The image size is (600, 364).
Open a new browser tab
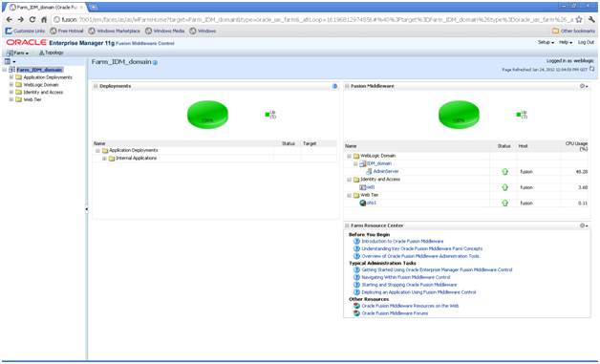tap(93, 8)
